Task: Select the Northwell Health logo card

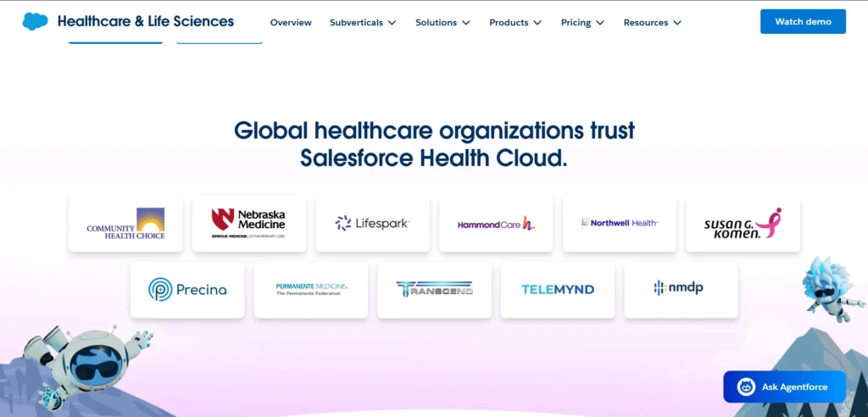Action: [x=620, y=223]
